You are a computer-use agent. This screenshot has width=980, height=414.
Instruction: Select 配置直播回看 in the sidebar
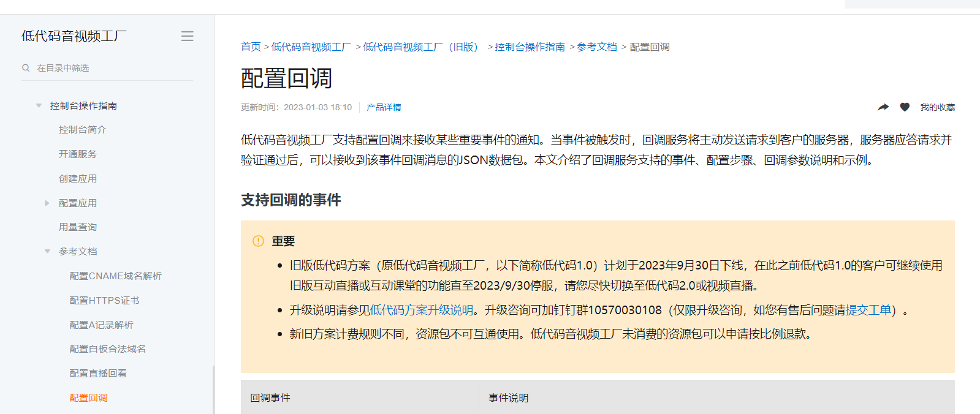coord(98,374)
